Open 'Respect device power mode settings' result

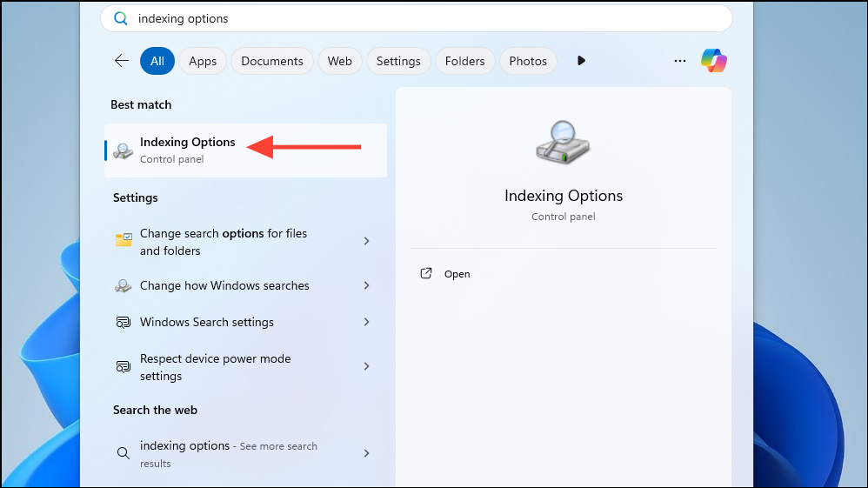245,367
